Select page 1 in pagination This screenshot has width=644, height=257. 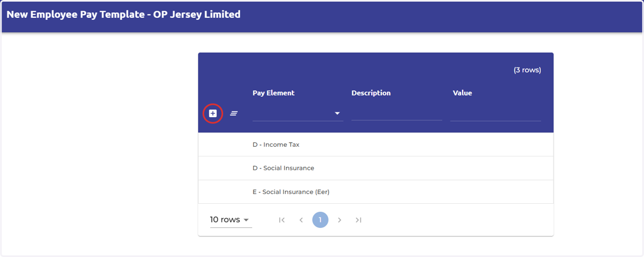pyautogui.click(x=320, y=220)
